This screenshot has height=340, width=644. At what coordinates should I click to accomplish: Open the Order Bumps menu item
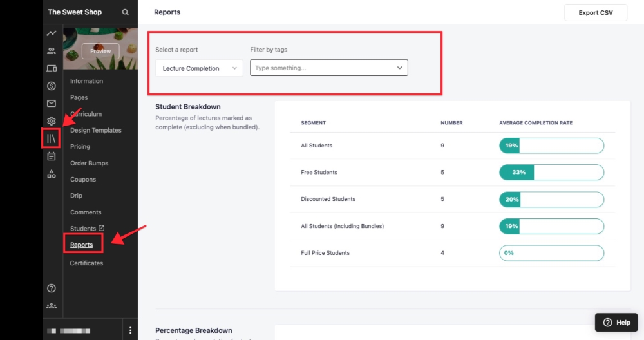click(x=89, y=163)
